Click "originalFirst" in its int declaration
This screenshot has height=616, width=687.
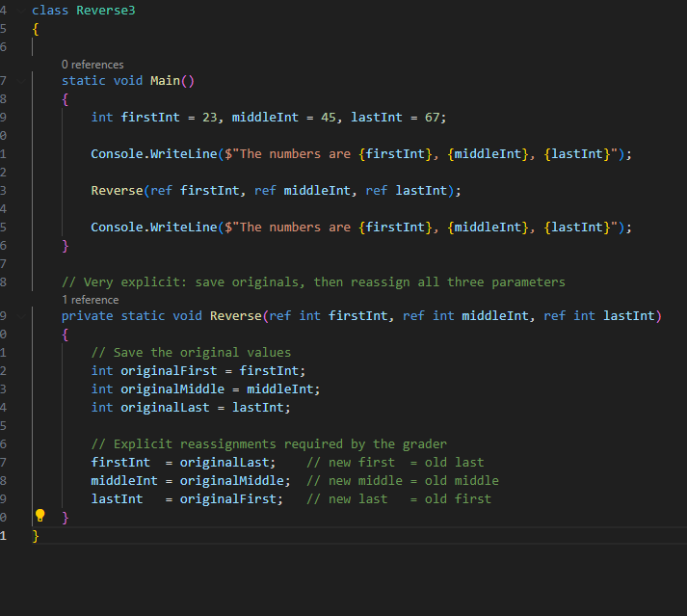169,371
